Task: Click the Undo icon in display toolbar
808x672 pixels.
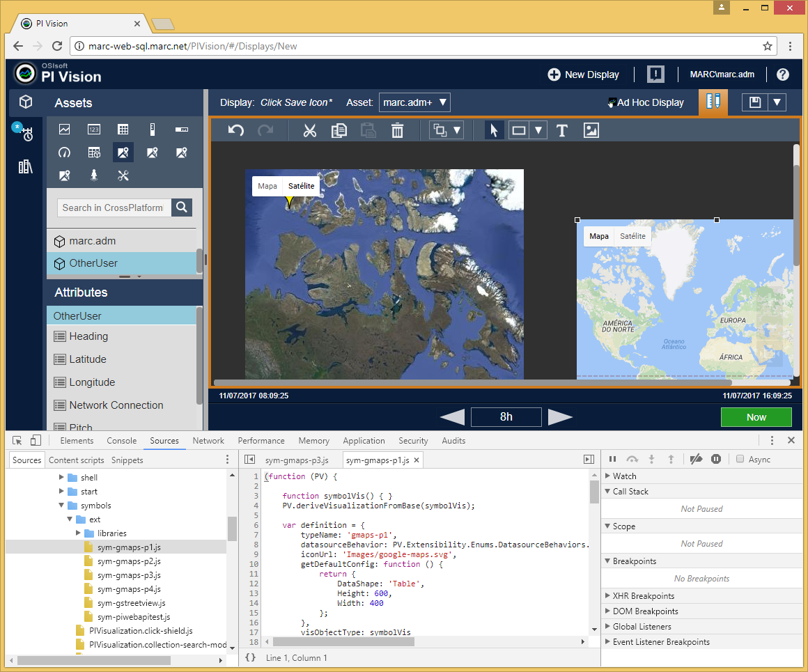Action: click(236, 130)
